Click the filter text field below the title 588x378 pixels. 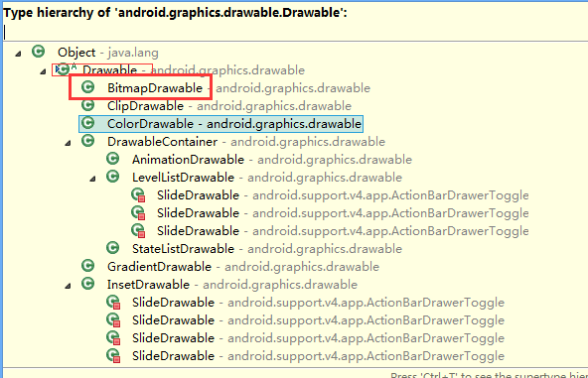(296, 32)
